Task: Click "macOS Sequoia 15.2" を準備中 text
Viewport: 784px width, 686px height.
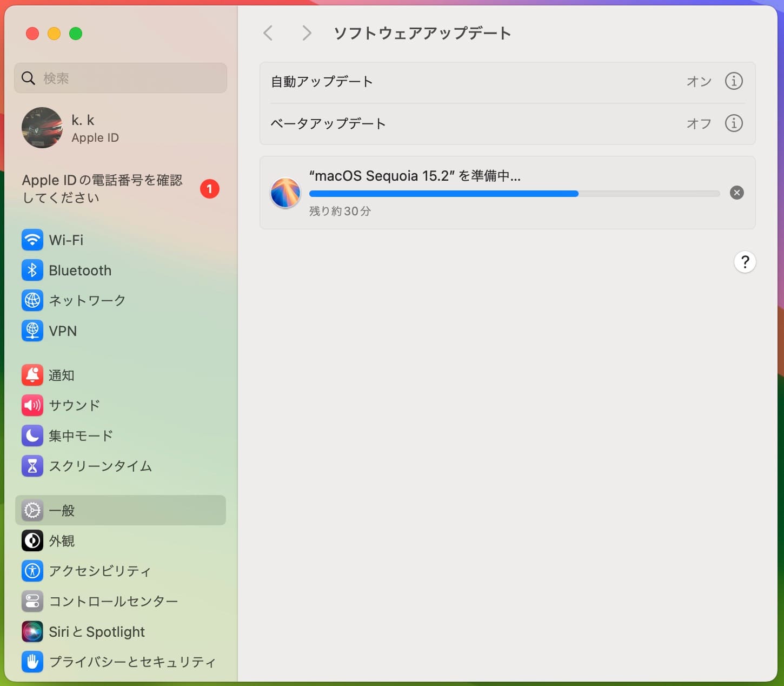Action: 415,176
